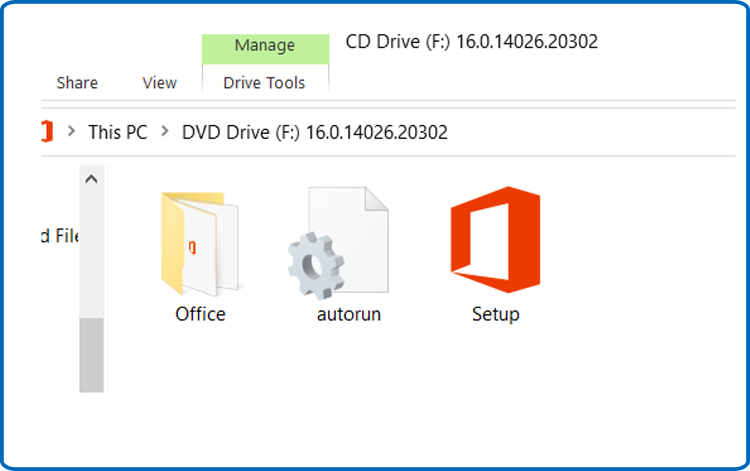Select the Setup file name label

[x=496, y=315]
